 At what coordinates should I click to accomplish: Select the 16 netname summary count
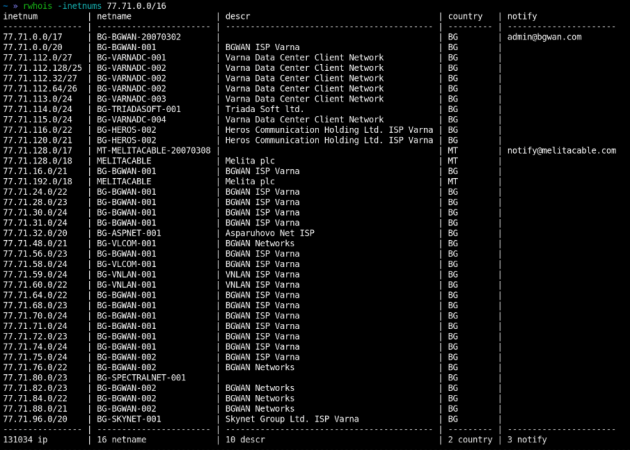tap(124, 439)
